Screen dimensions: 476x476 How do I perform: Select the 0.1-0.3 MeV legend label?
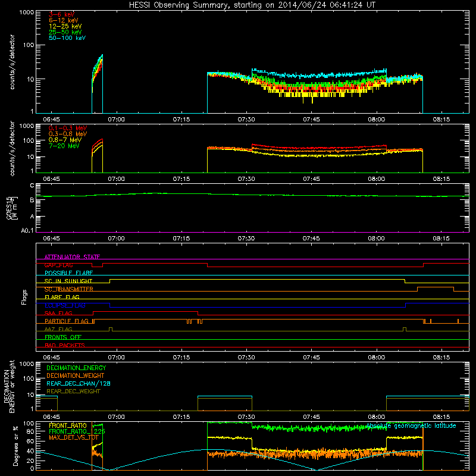tap(68, 128)
